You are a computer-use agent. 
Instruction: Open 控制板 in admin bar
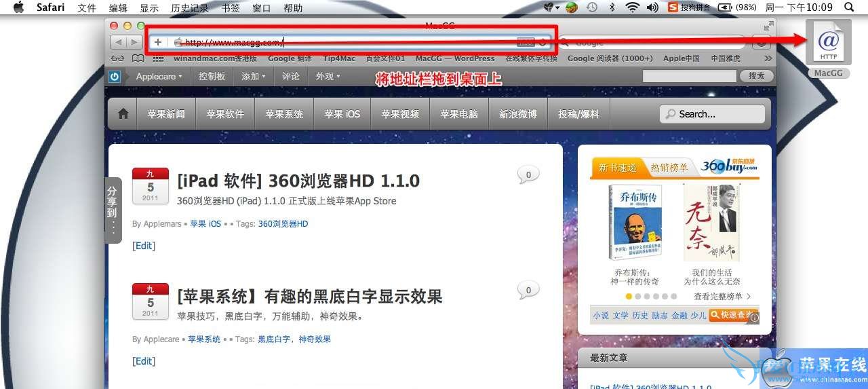point(212,77)
